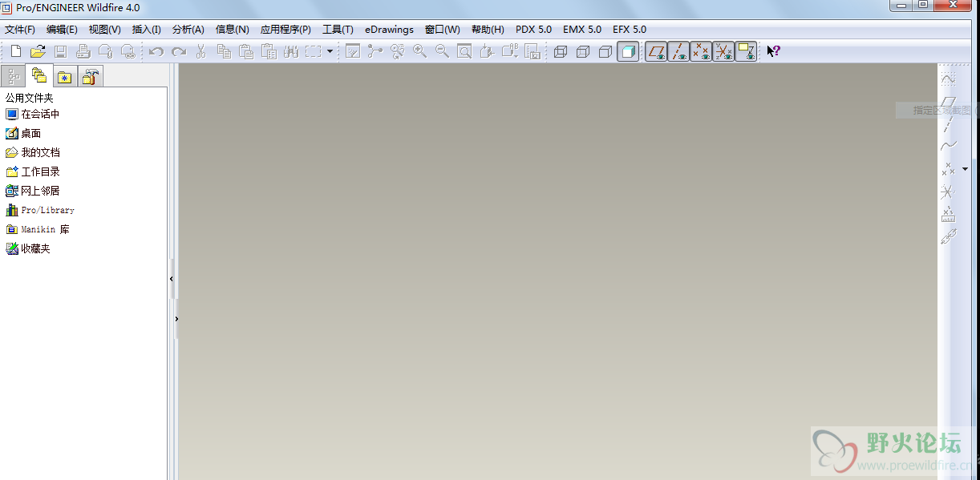This screenshot has width=980, height=480.
Task: Click the datum curve tool icon
Action: (949, 146)
